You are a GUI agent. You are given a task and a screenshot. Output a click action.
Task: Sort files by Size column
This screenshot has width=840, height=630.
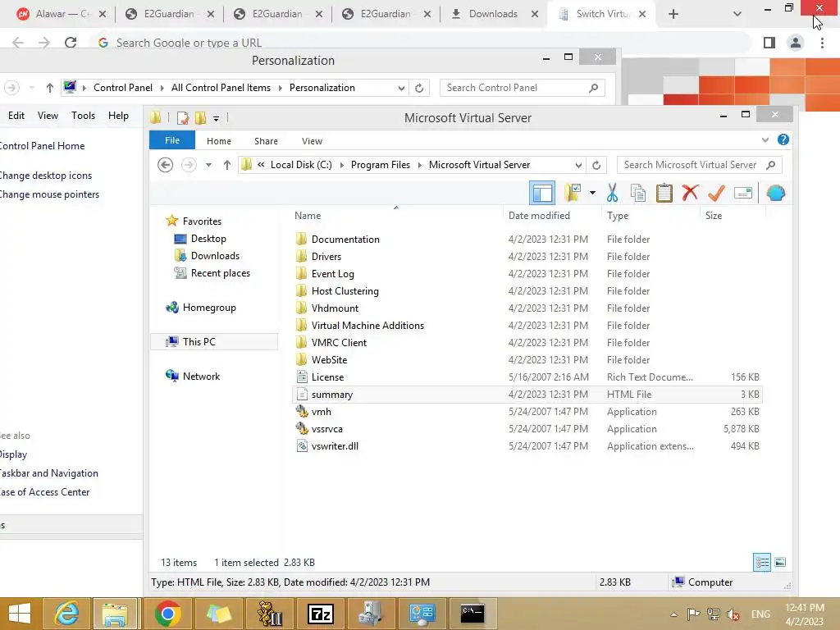pos(714,216)
